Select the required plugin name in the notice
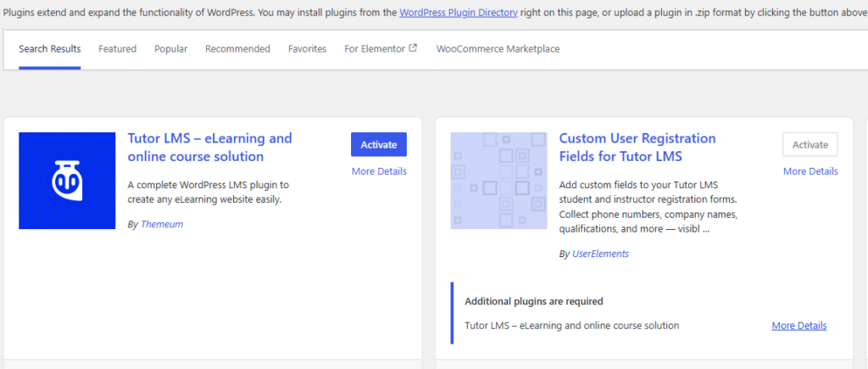 click(572, 325)
